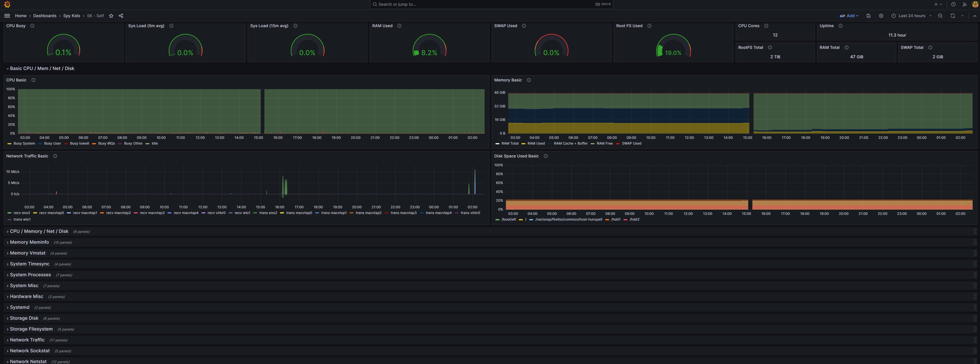The image size is (980, 364).
Task: Star the SK - Self dashboard
Action: (x=111, y=16)
